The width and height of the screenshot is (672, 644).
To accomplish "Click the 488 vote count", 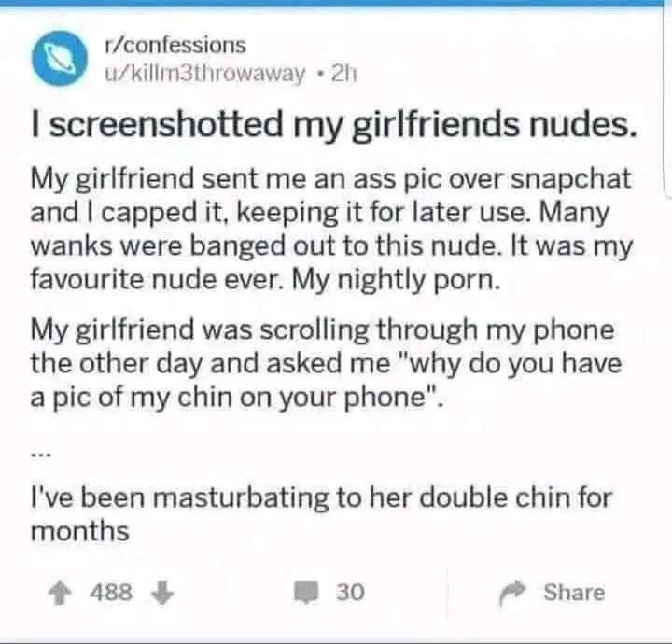I will pos(111,593).
